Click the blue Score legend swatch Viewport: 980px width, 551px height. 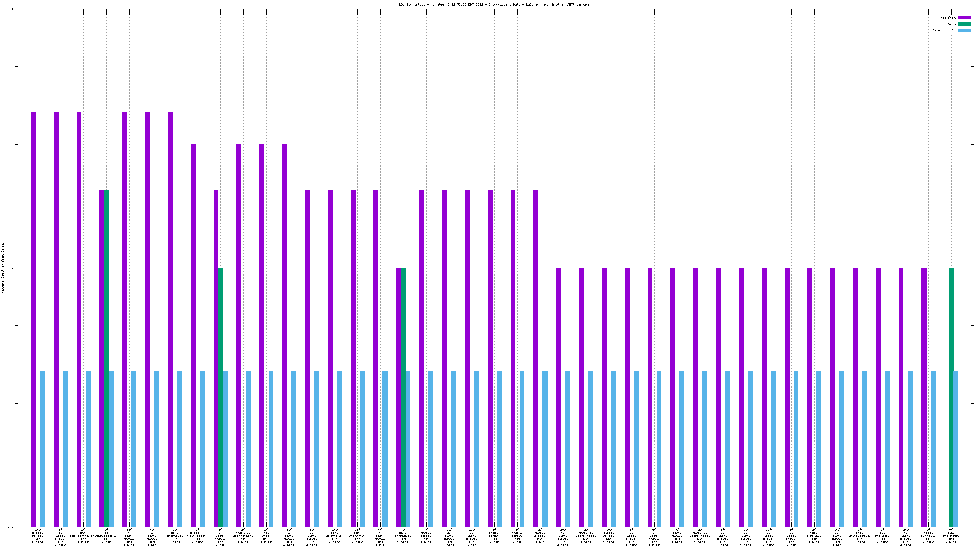tap(964, 30)
